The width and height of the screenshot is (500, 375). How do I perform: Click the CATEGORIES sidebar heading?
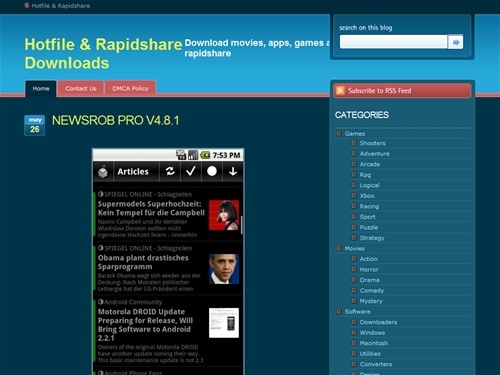point(362,115)
